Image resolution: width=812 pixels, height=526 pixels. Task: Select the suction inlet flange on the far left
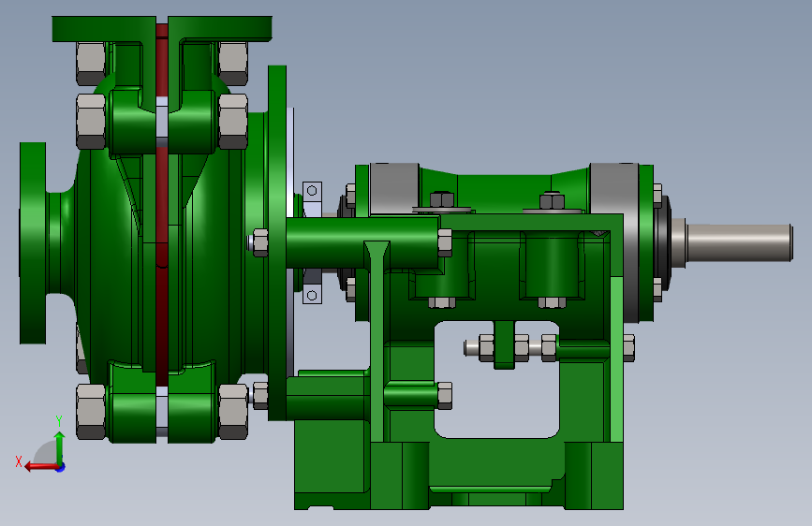[33, 242]
